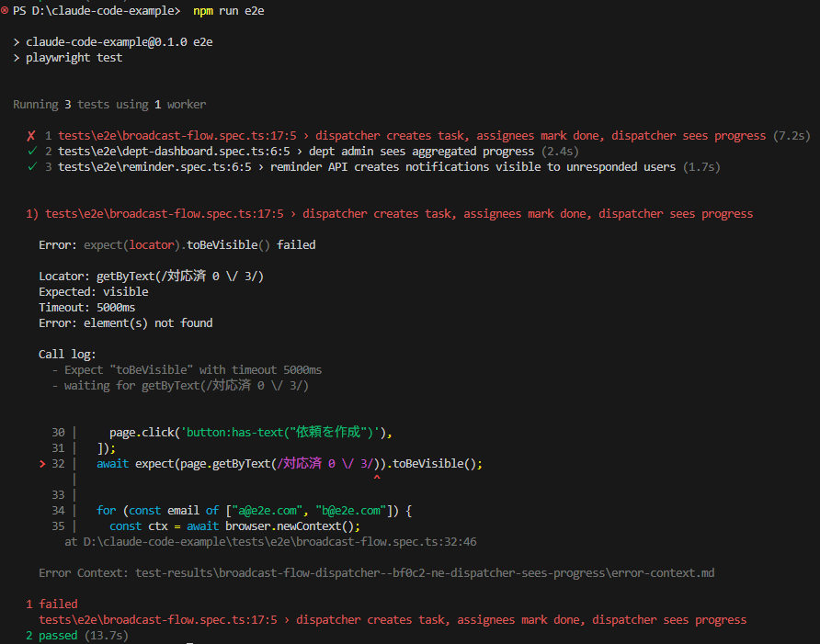Screen dimensions: 820x644
Task: Click line 30 code 'page.click('button:has-text'
Action: (x=251, y=433)
